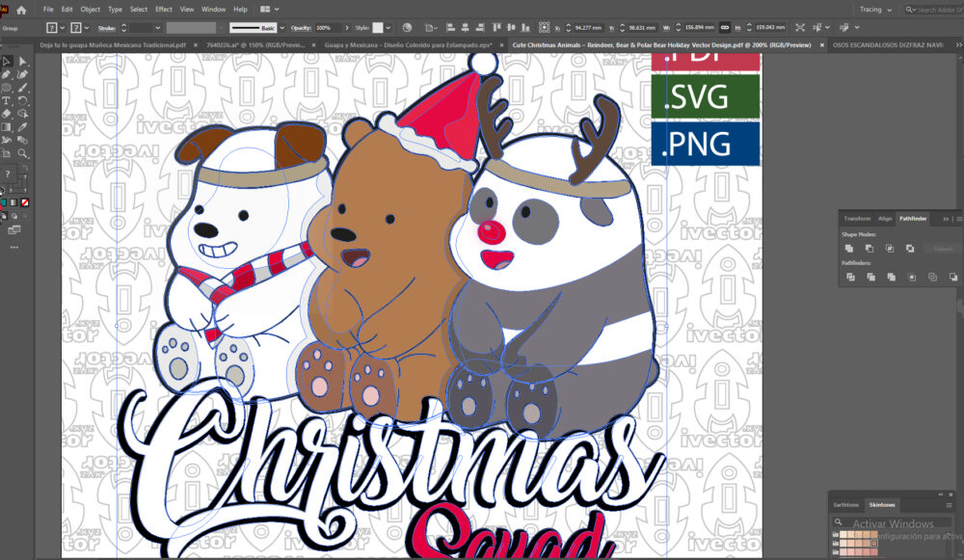Open the Window menu

(213, 10)
